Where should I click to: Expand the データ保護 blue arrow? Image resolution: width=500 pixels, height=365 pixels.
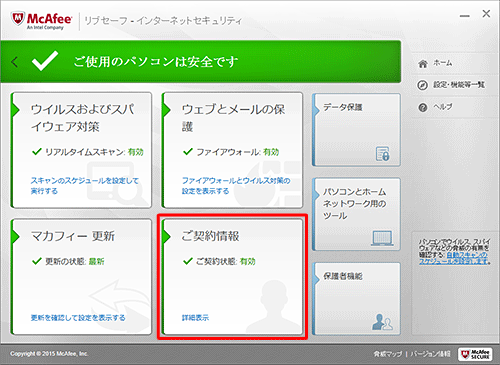[x=317, y=109]
